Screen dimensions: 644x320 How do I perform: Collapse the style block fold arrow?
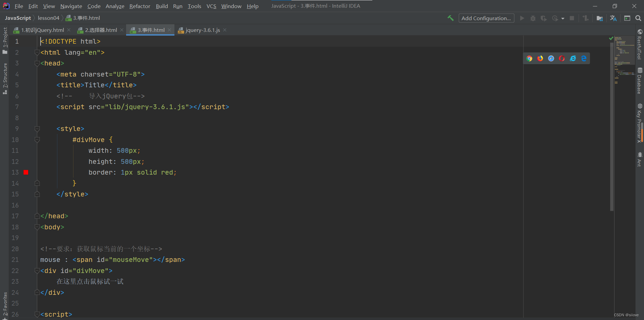37,129
